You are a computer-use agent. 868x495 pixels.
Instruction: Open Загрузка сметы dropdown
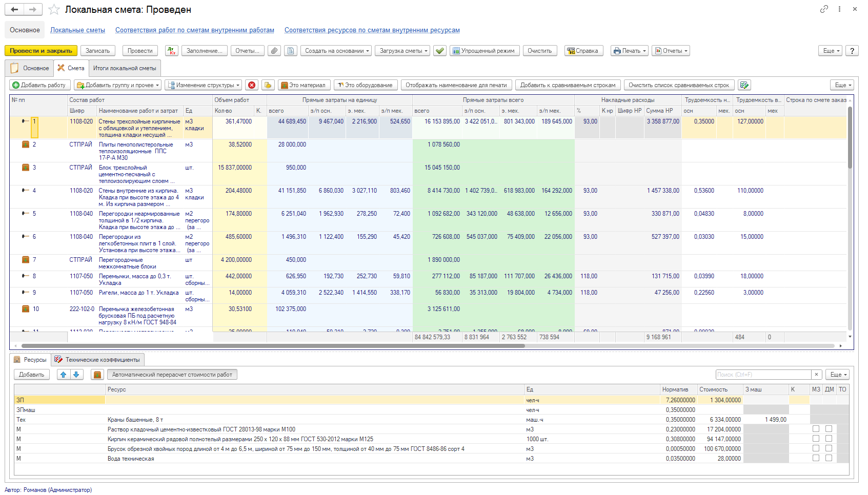click(x=402, y=51)
